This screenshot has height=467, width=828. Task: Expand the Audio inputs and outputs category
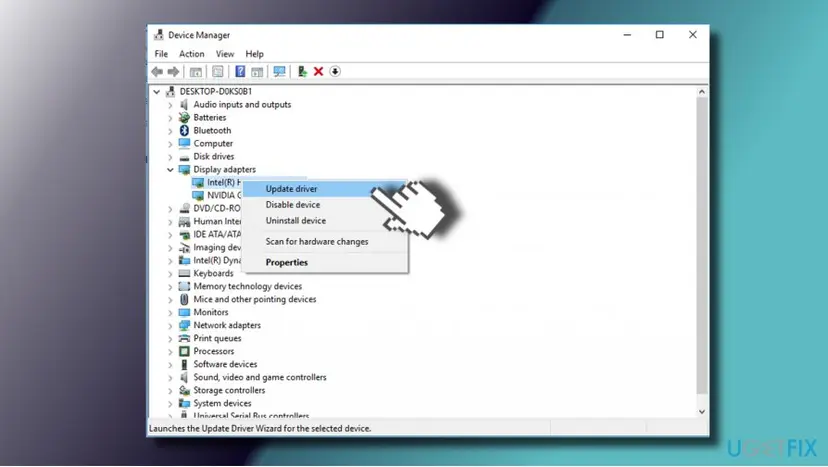[x=170, y=105]
